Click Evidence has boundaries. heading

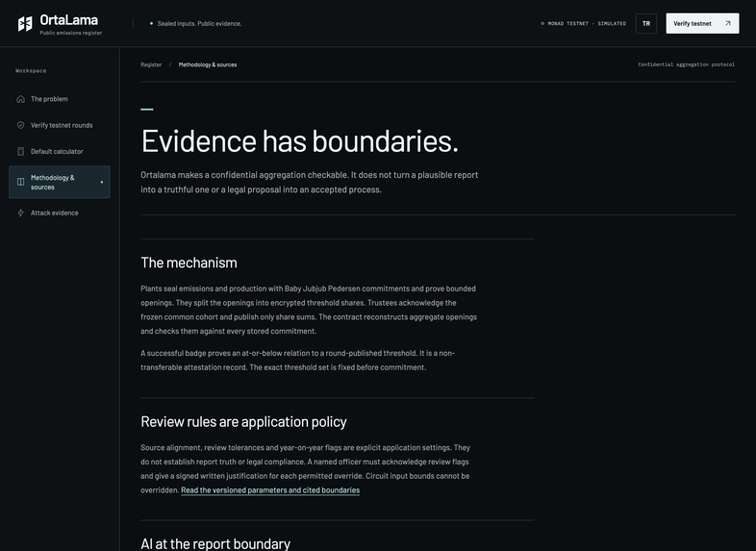click(299, 141)
